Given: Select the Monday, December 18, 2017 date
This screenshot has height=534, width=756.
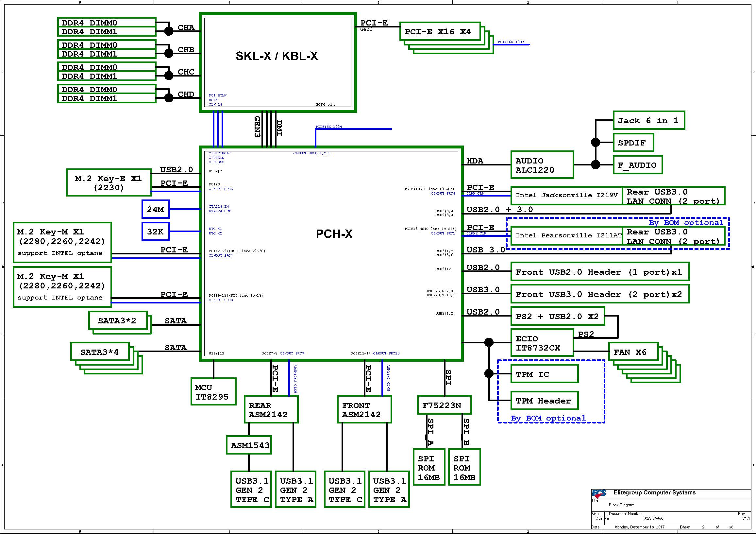Looking at the screenshot, I should [639, 527].
